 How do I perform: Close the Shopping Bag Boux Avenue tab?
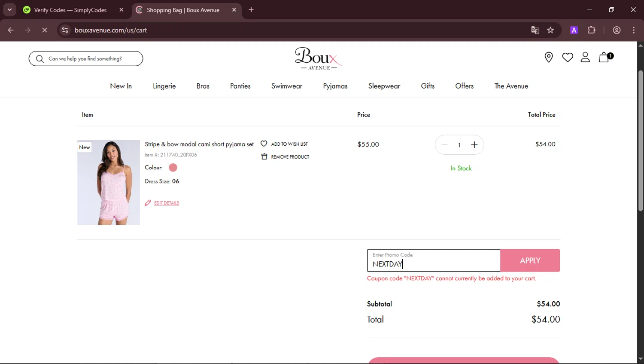[x=234, y=10]
